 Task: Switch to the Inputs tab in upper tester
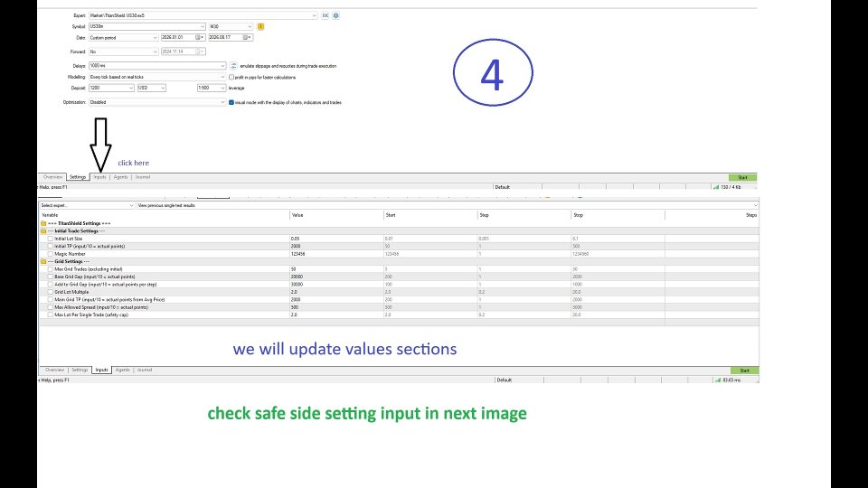(99, 177)
